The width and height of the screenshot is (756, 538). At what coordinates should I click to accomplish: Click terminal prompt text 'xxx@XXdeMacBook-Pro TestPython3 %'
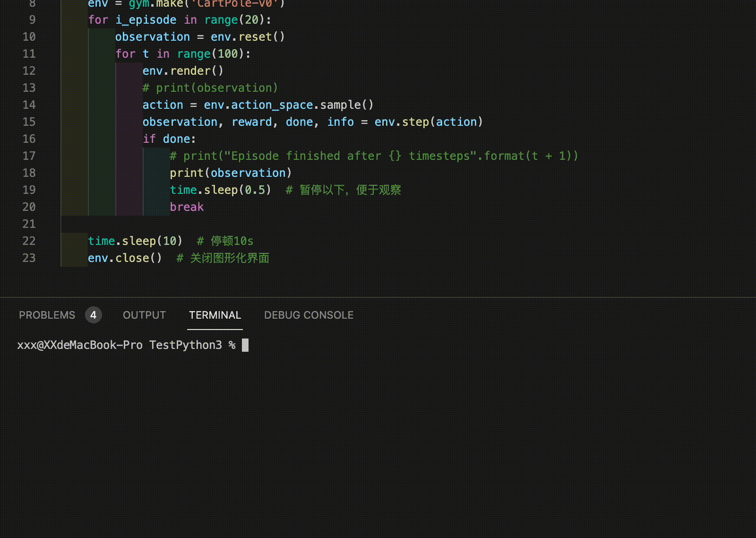(126, 345)
